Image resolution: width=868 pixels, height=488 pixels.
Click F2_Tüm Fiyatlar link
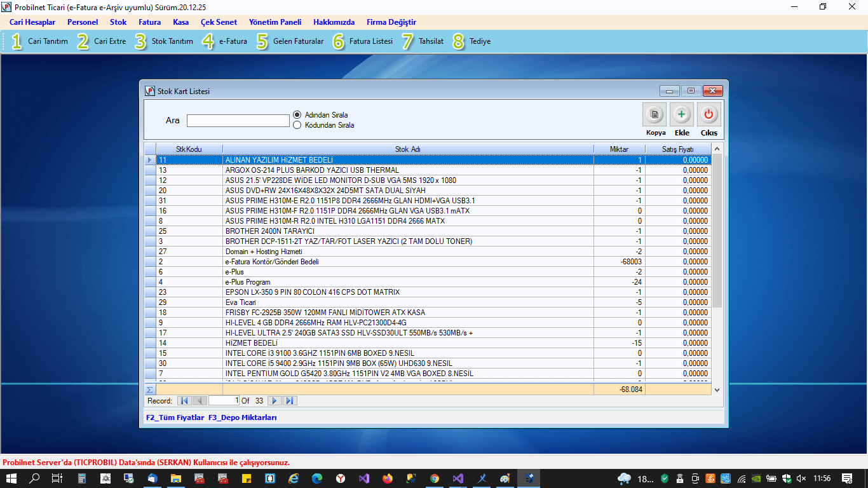coord(175,418)
